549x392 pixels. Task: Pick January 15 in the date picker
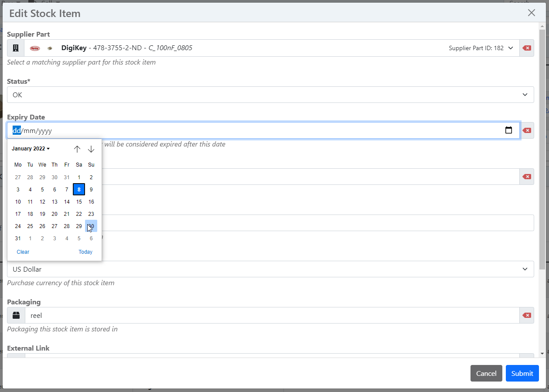[79, 202]
